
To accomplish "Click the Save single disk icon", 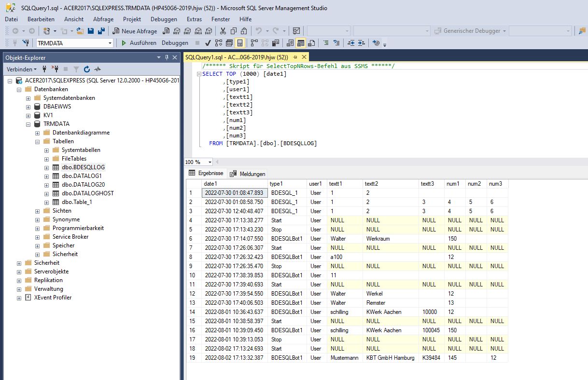I will click(x=91, y=31).
